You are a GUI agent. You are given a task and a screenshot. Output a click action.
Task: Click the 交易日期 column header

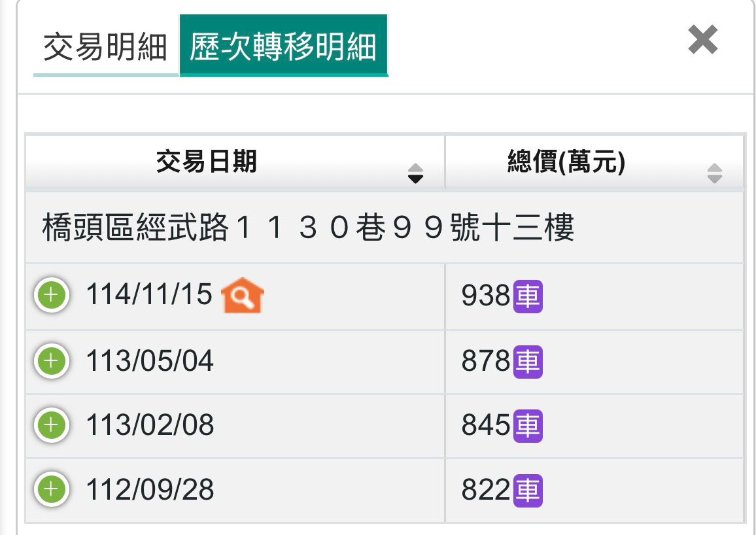pos(207,162)
